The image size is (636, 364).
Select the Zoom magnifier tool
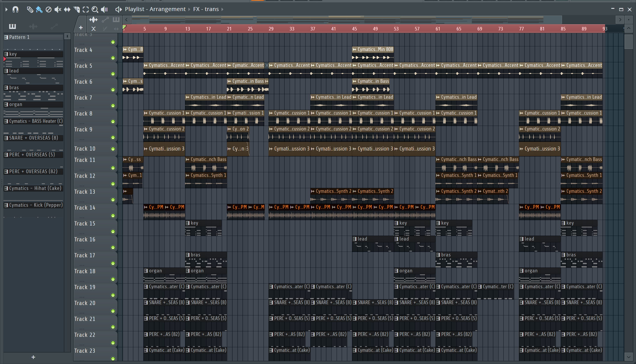[x=95, y=9]
